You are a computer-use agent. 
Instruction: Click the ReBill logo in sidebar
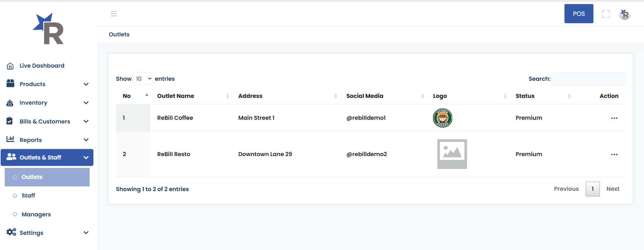[49, 29]
